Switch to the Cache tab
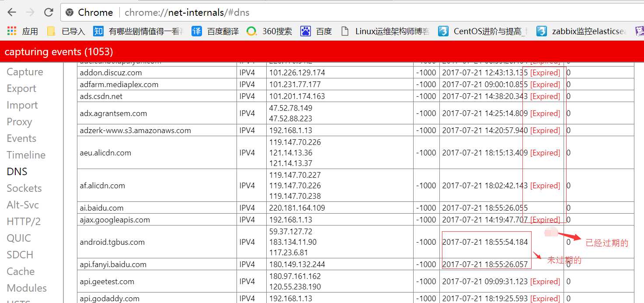 pos(21,271)
